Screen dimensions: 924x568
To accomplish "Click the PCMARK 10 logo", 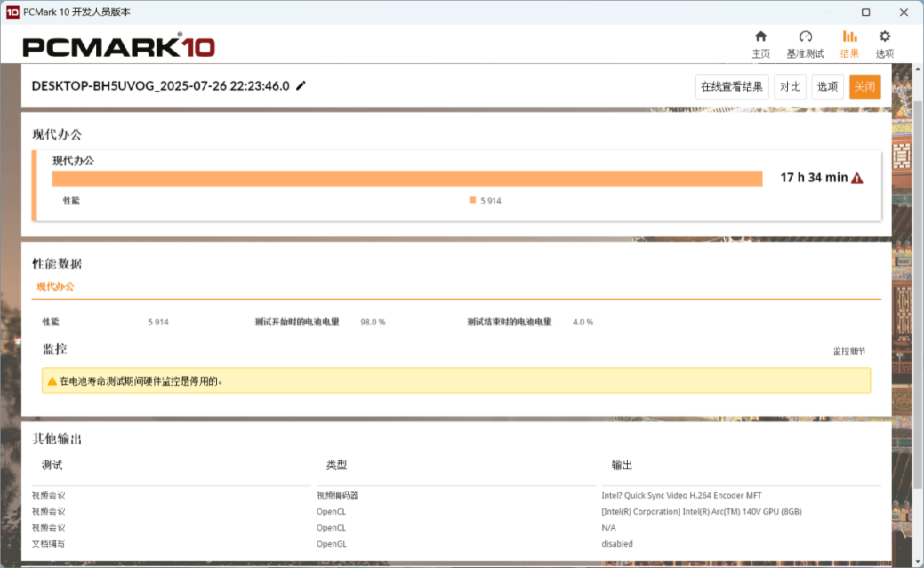I will pos(119,46).
